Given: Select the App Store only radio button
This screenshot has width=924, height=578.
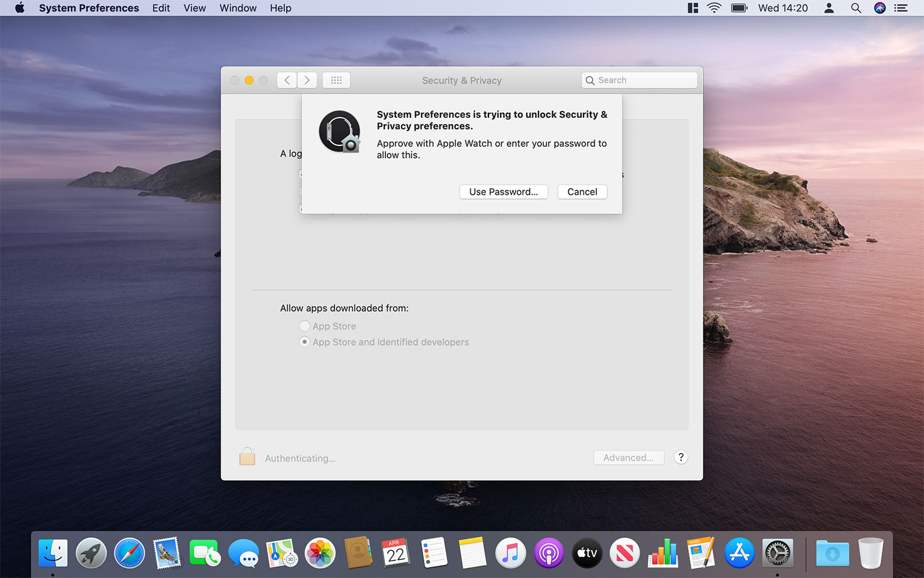Looking at the screenshot, I should pos(304,326).
